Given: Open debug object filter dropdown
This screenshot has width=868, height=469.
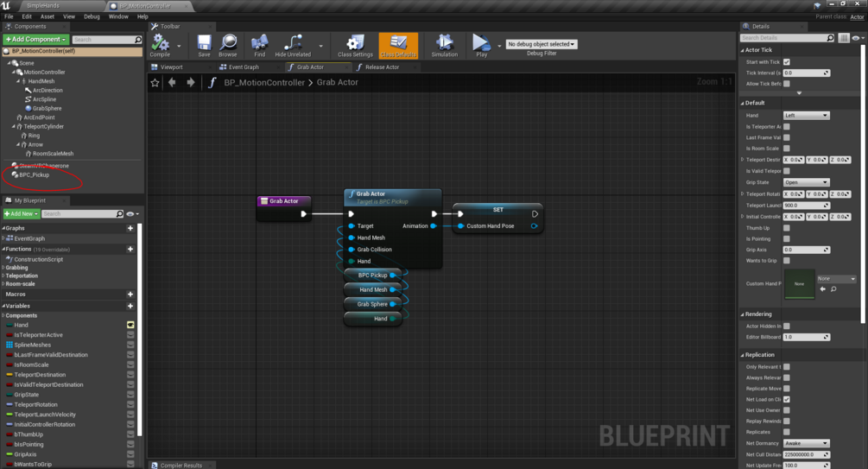Looking at the screenshot, I should coord(542,44).
